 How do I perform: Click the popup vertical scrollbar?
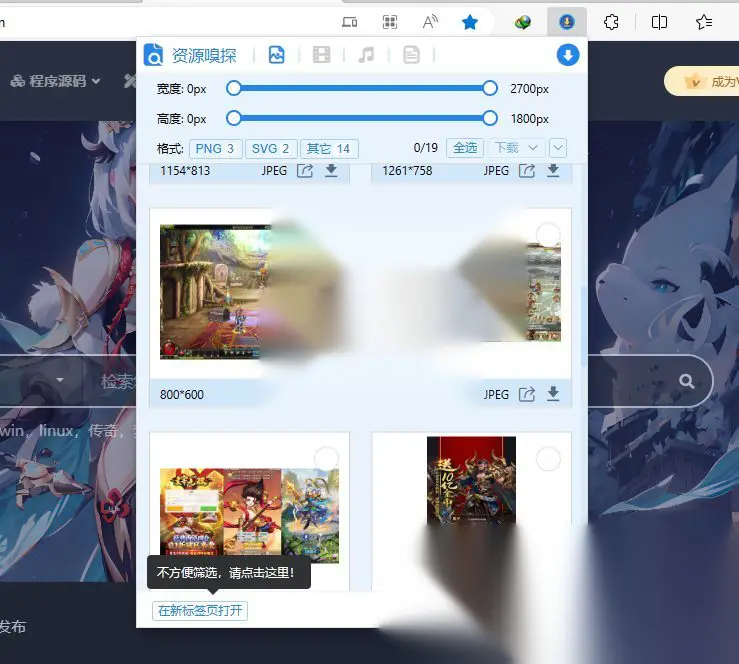[584, 325]
